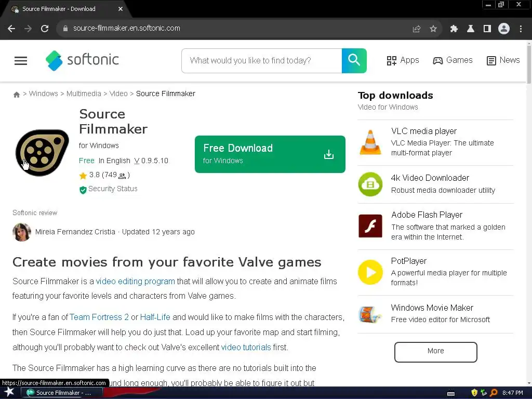Click the taskbar start star icon
Viewport: 532px width, 399px height.
click(9, 392)
